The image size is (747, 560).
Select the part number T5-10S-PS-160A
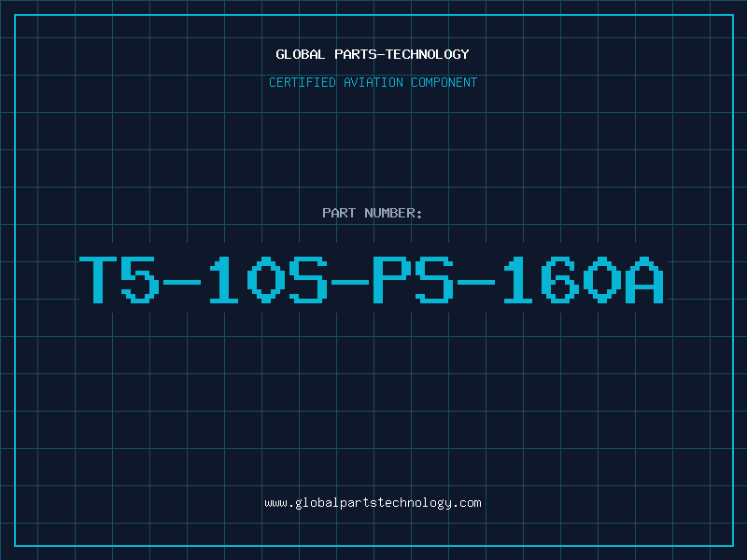[372, 279]
